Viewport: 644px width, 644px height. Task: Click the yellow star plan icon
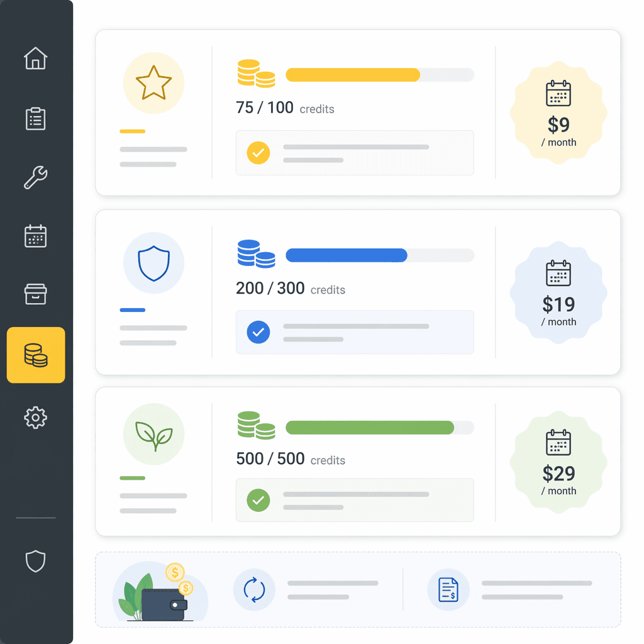tap(153, 83)
